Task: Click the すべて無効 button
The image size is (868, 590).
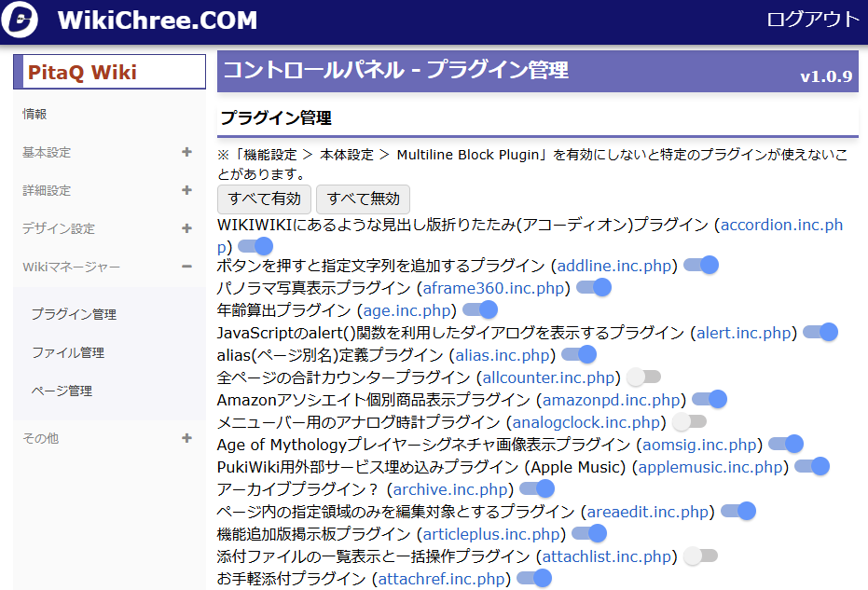Action: 364,199
